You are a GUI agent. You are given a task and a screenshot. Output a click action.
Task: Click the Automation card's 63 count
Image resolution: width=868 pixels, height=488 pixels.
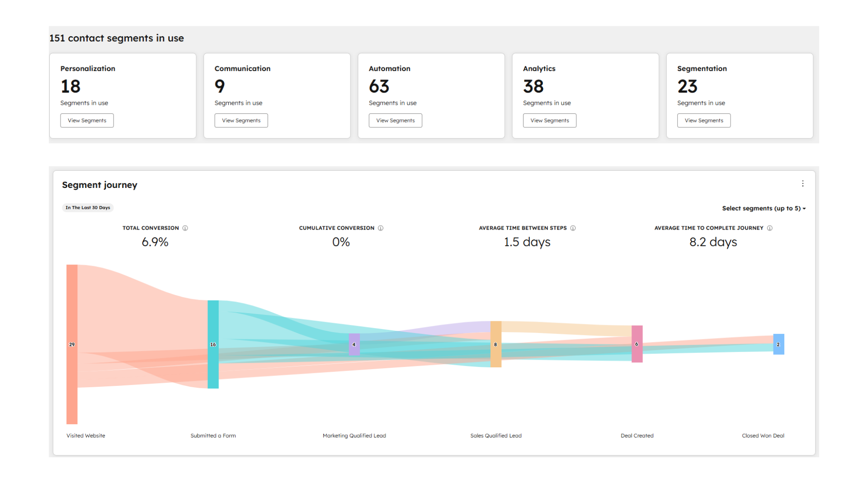pyautogui.click(x=379, y=86)
